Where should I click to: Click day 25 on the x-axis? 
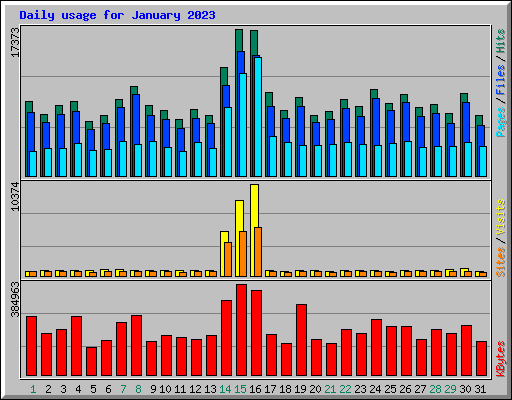click(390, 389)
